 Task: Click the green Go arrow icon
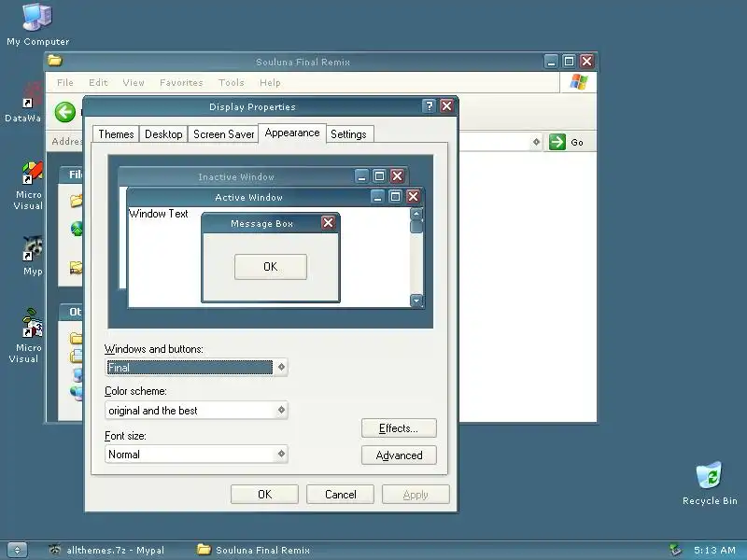557,142
